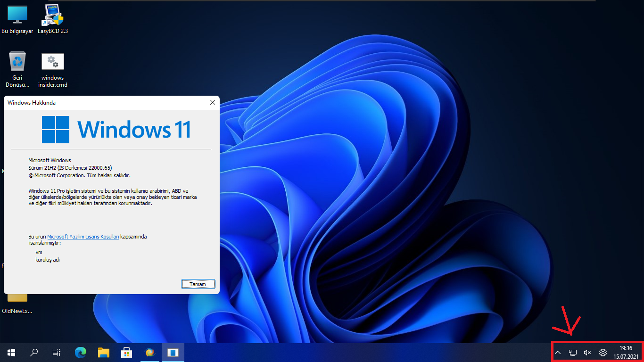Select windows insider.cmd desktop file
This screenshot has width=644, height=362.
point(53,70)
